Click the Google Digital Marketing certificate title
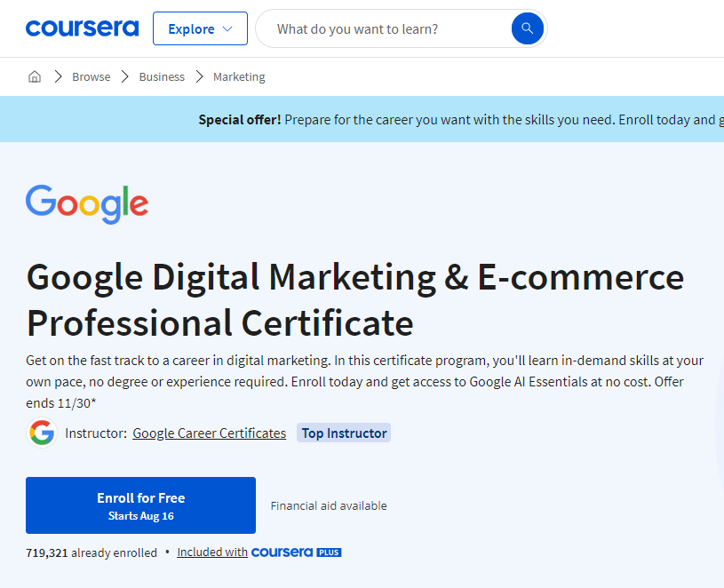The height and width of the screenshot is (588, 724). coord(355,299)
